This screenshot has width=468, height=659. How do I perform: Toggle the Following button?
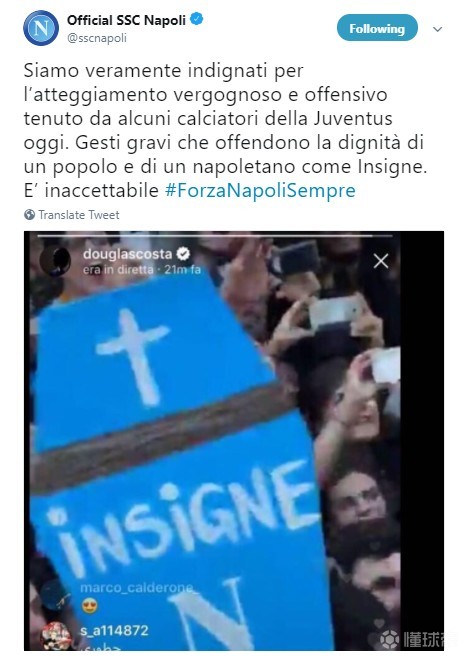tap(377, 28)
